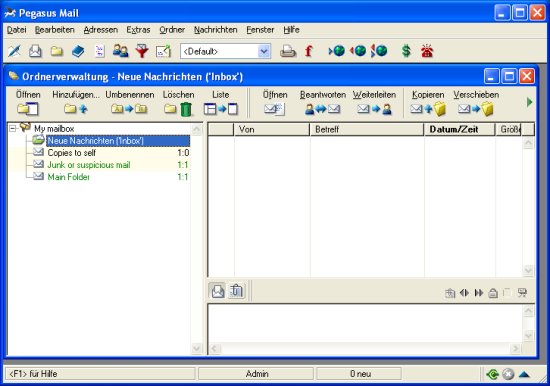Screen dimensions: 550x386
Task: Click the Admin user status field
Action: coord(257,374)
